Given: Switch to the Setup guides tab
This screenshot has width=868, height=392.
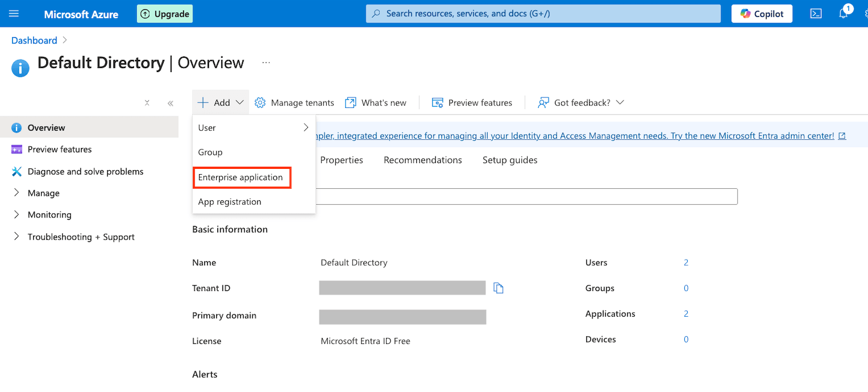Looking at the screenshot, I should pyautogui.click(x=510, y=160).
